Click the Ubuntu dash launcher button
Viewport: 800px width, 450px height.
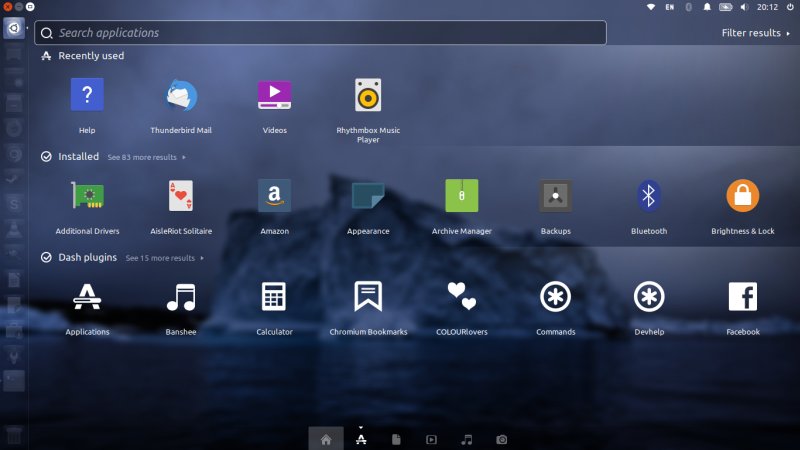click(x=14, y=28)
